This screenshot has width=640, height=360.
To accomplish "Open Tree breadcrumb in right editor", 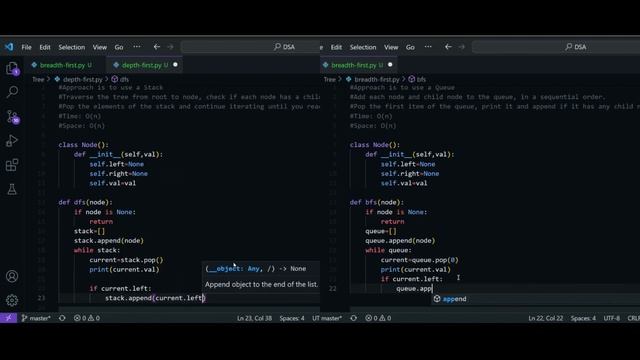I will tap(329, 79).
